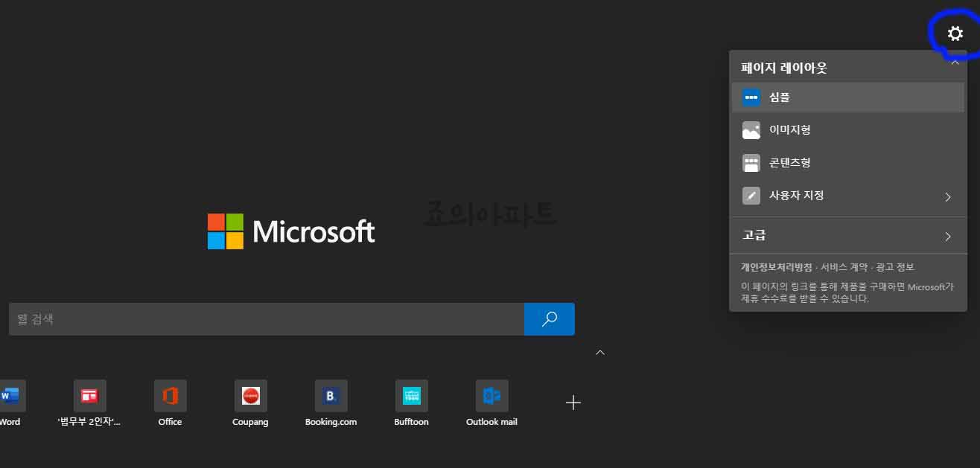Expand the 고급 settings chevron
This screenshot has width=980, height=468.
point(948,236)
